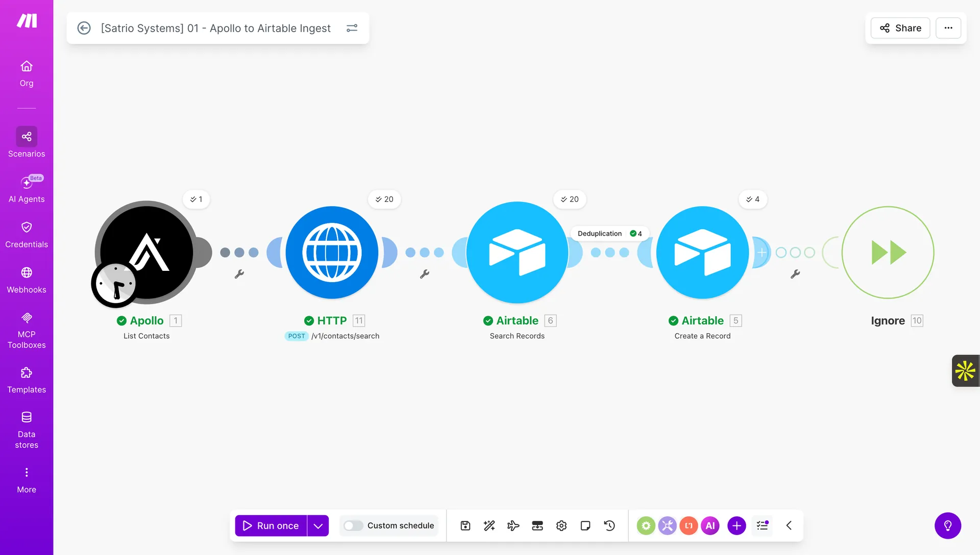Save the scenario using the save icon
The width and height of the screenshot is (980, 555).
(x=465, y=525)
